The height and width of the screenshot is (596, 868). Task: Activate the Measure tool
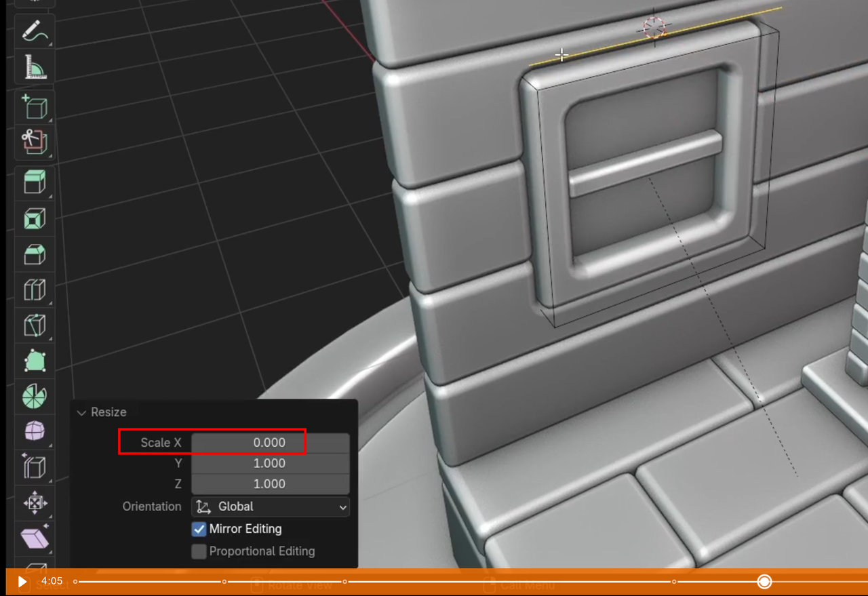34,66
